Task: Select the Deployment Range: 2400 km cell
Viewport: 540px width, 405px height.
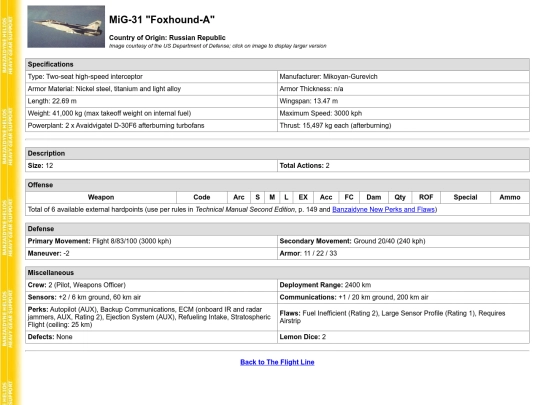Action: point(403,285)
